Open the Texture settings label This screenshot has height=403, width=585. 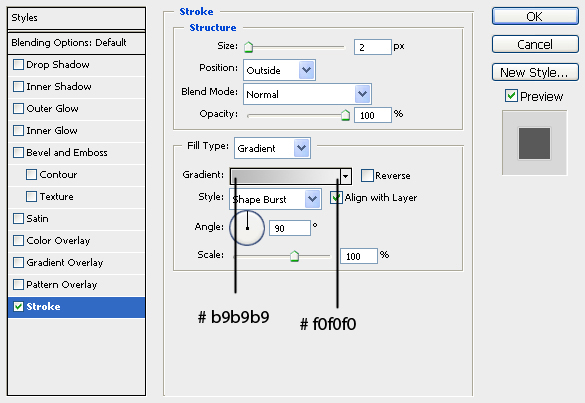pyautogui.click(x=56, y=197)
